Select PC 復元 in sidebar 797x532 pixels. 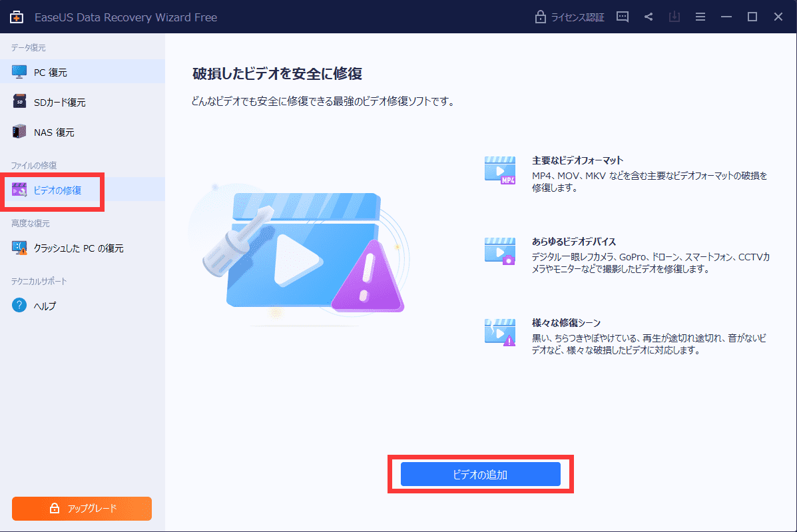click(x=83, y=72)
